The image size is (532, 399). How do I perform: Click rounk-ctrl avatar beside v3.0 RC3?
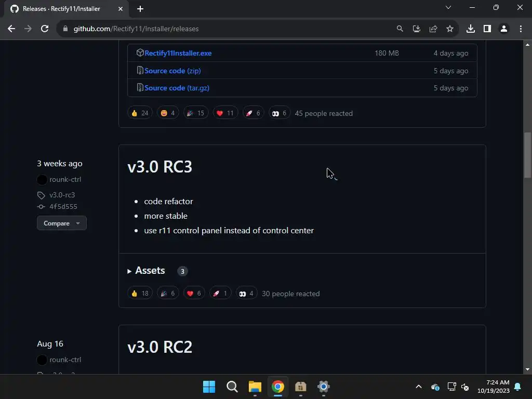[42, 179]
